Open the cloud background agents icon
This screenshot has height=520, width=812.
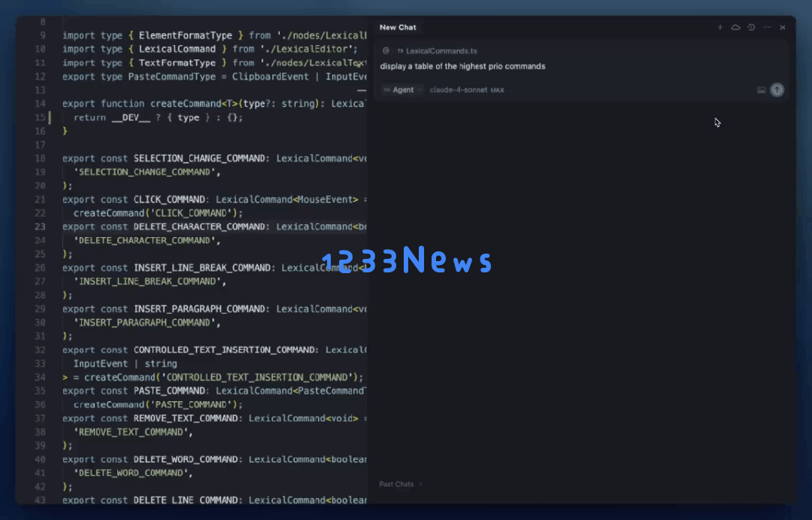coord(735,28)
